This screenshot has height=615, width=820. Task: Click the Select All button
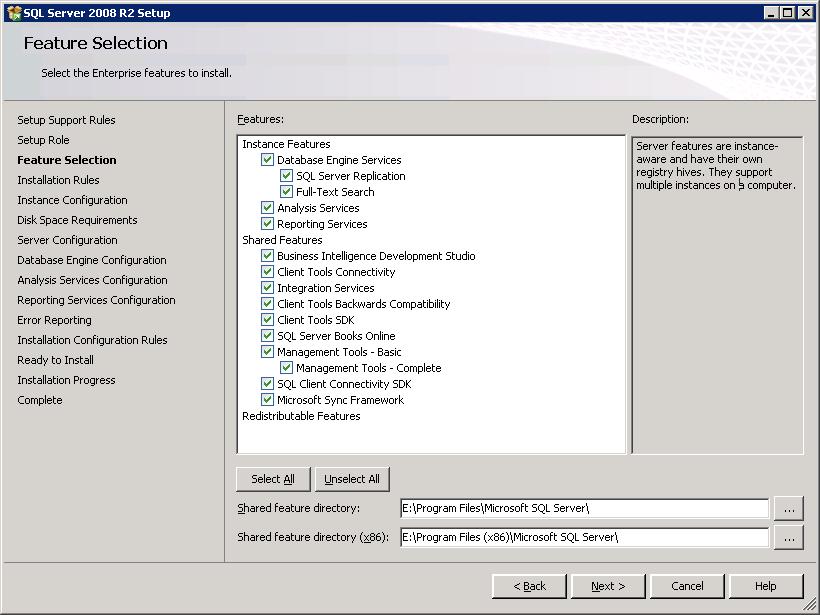coord(273,479)
